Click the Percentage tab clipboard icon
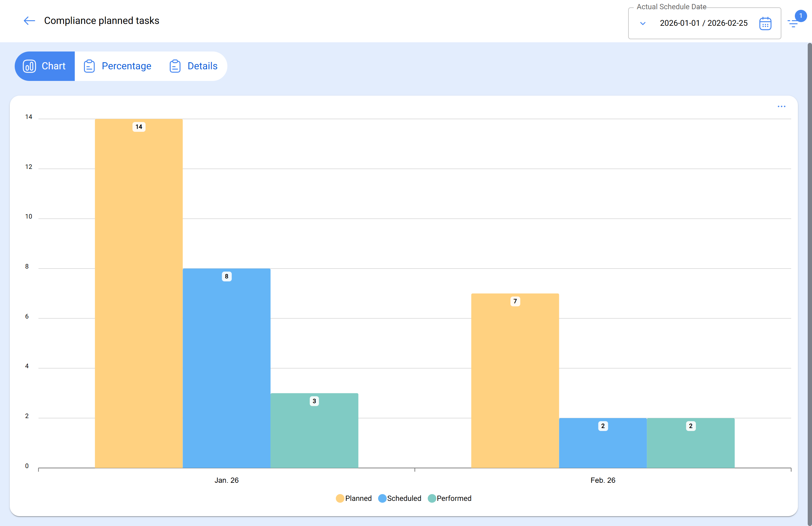This screenshot has height=526, width=812. point(89,66)
